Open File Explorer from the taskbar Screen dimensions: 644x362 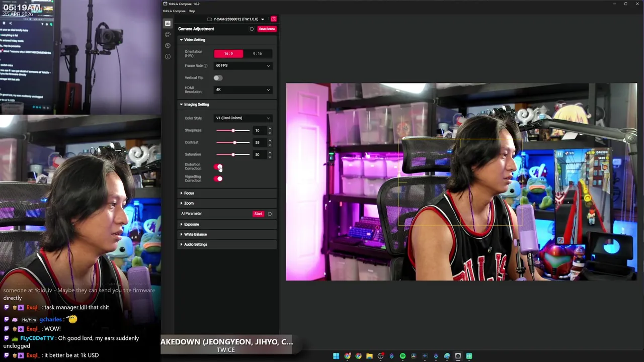tap(369, 356)
